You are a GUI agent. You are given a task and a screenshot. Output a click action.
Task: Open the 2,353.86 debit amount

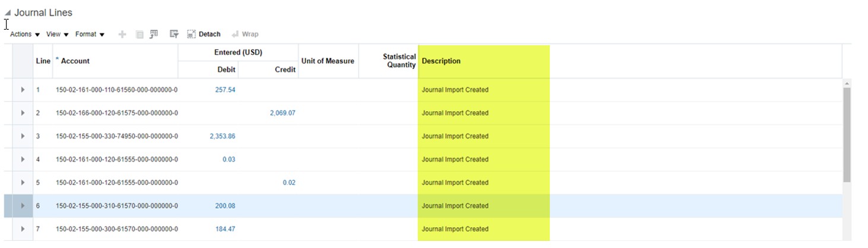(222, 136)
